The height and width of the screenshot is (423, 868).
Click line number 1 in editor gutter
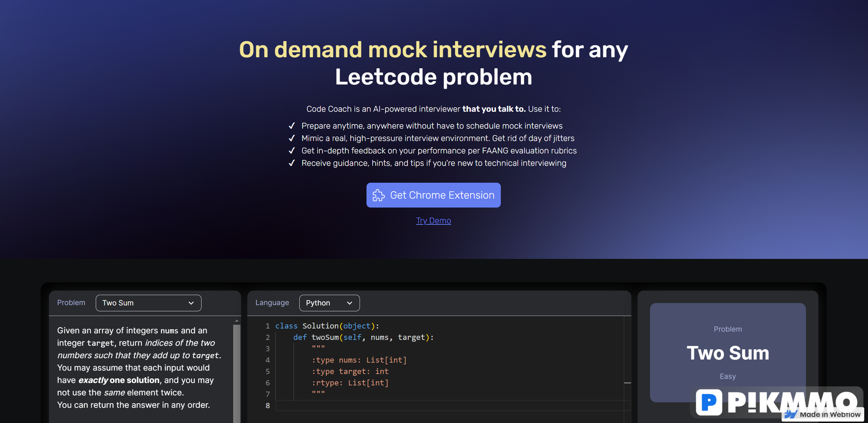coord(268,326)
